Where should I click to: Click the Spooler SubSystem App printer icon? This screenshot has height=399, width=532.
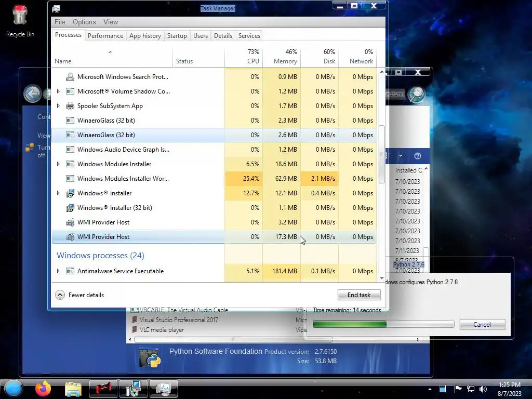pos(70,106)
